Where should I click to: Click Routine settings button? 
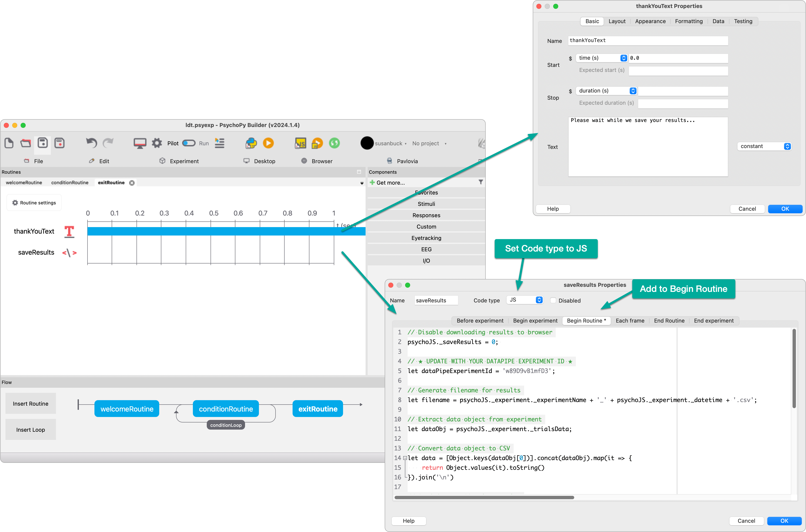click(x=34, y=203)
